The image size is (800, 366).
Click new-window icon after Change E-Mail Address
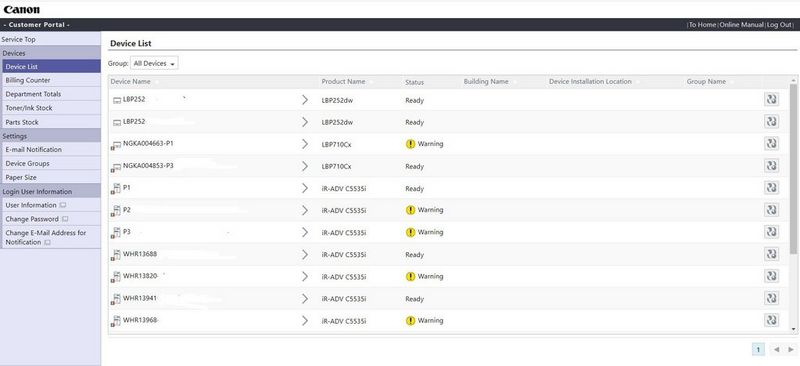[47, 243]
